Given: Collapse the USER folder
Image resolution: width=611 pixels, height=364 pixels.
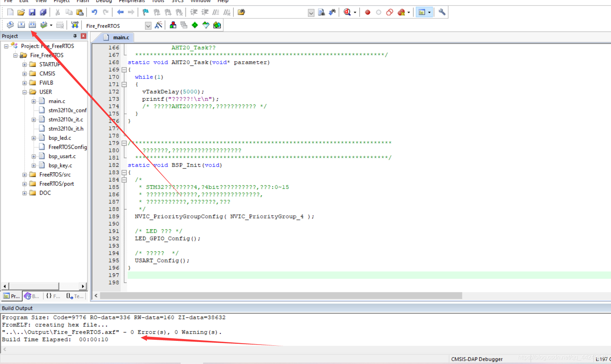Looking at the screenshot, I should coord(25,92).
